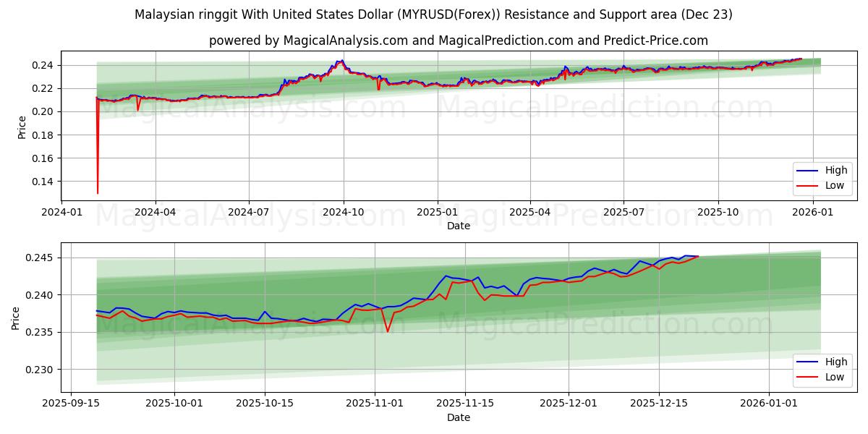Image resolution: width=868 pixels, height=434 pixels.
Task: Click the chart title mentioning MYRUSD(Forex)
Action: pyautogui.click(x=434, y=14)
